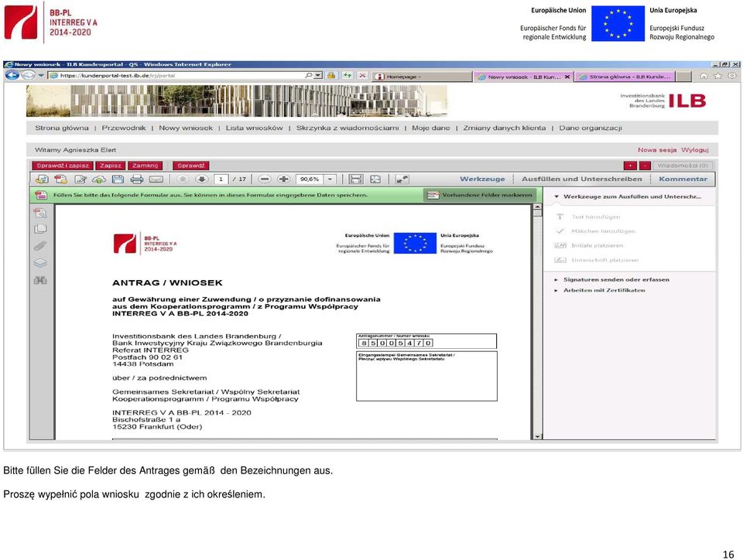
Task: Open the browser Home icon
Action: 704,76
